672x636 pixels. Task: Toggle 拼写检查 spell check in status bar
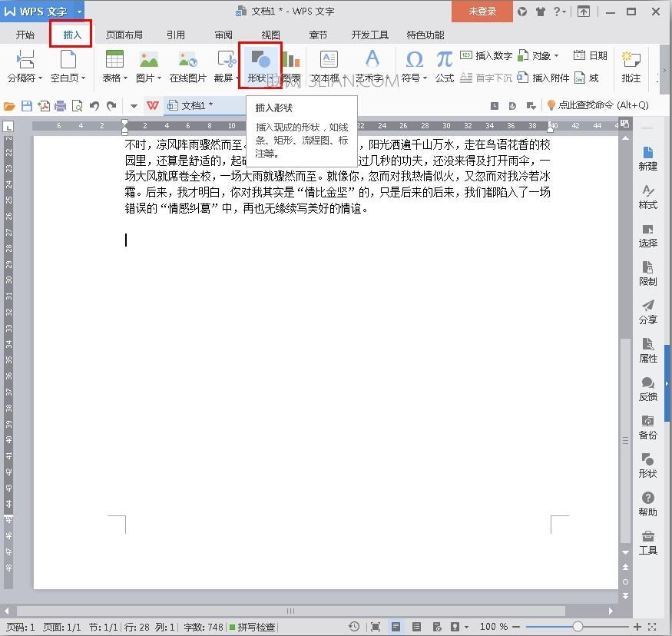(252, 627)
